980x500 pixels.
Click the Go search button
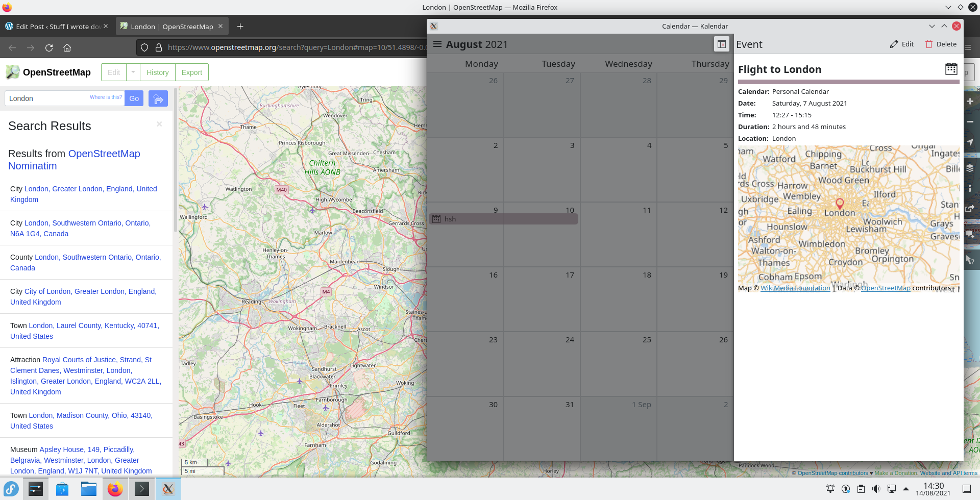(x=134, y=98)
